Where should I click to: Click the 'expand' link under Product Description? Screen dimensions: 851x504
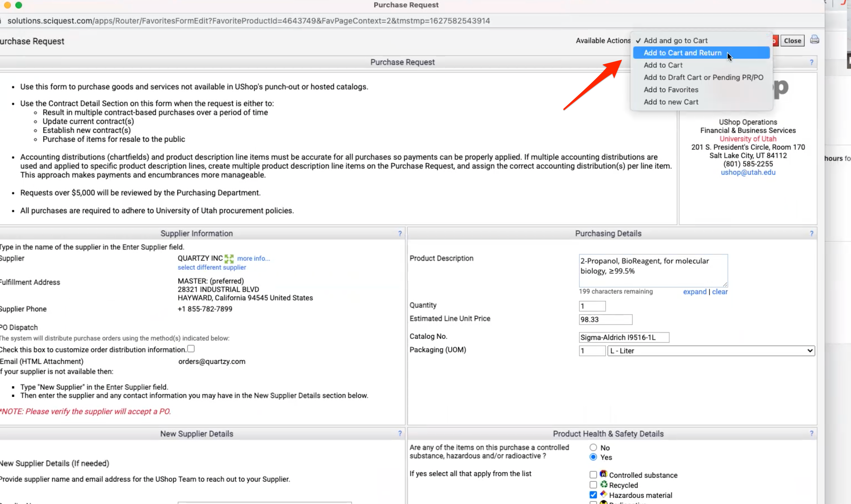coord(695,292)
